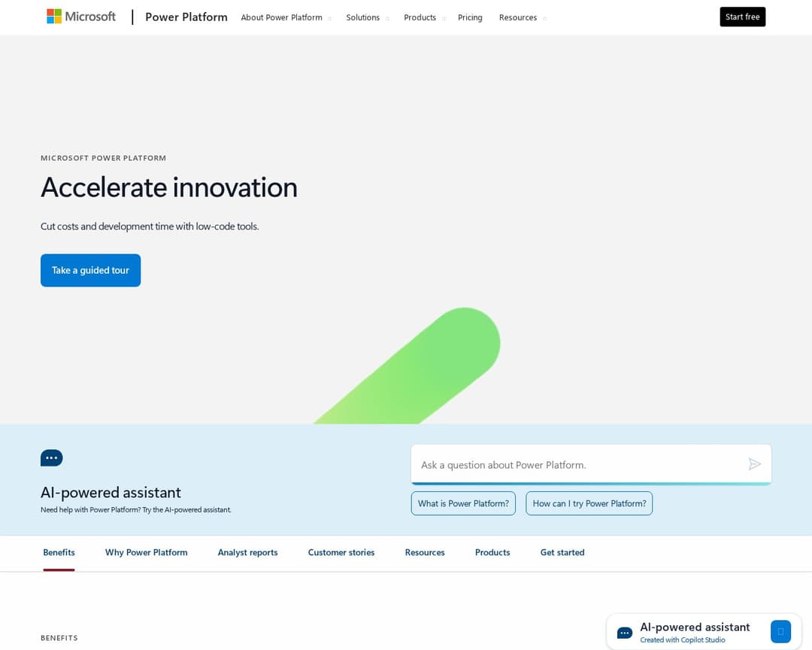Click 'What is Power Platform?' suggestion

[463, 503]
